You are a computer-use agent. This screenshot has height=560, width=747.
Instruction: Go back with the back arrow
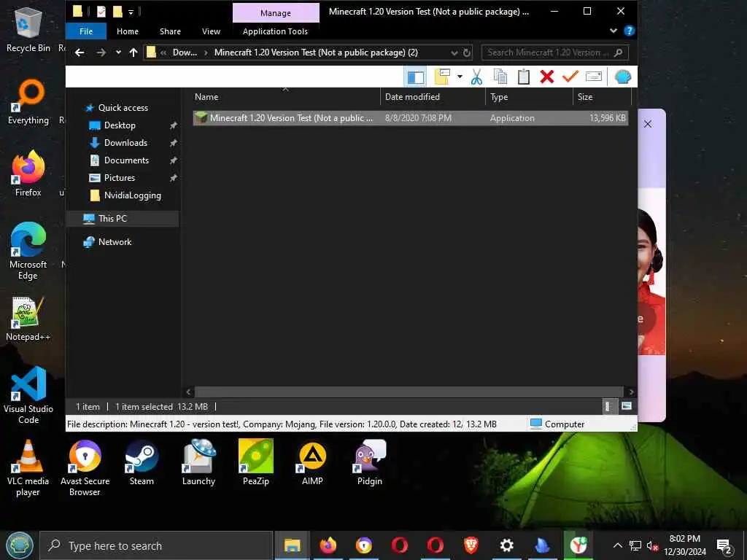[80, 52]
